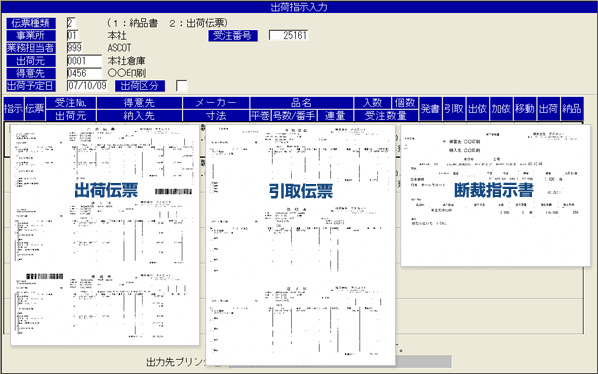This screenshot has height=374, width=598.
Task: Click the 出荷 column header
Action: (x=548, y=109)
